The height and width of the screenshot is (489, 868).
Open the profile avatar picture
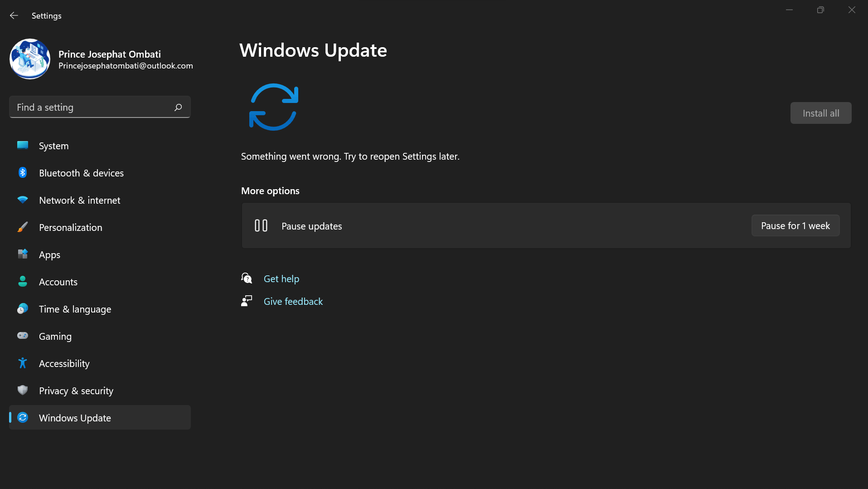pyautogui.click(x=30, y=59)
